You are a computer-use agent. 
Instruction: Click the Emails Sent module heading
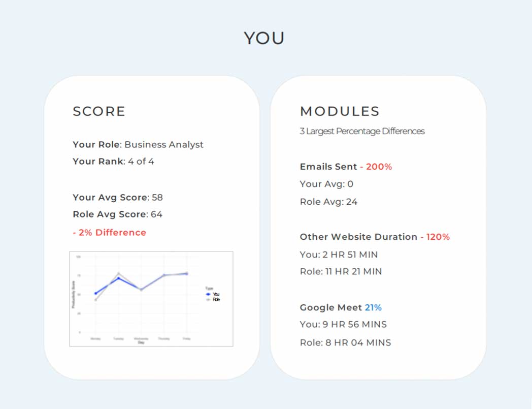(x=328, y=167)
